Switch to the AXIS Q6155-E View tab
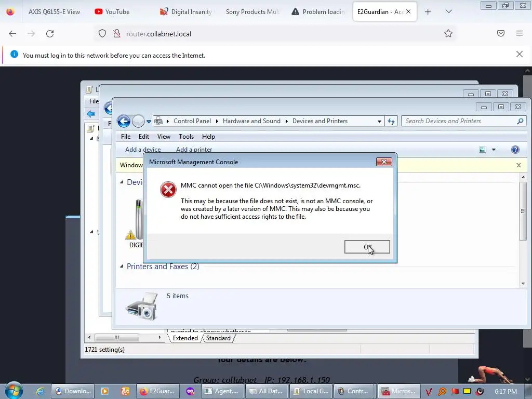Viewport: 532px width, 399px height. (54, 12)
